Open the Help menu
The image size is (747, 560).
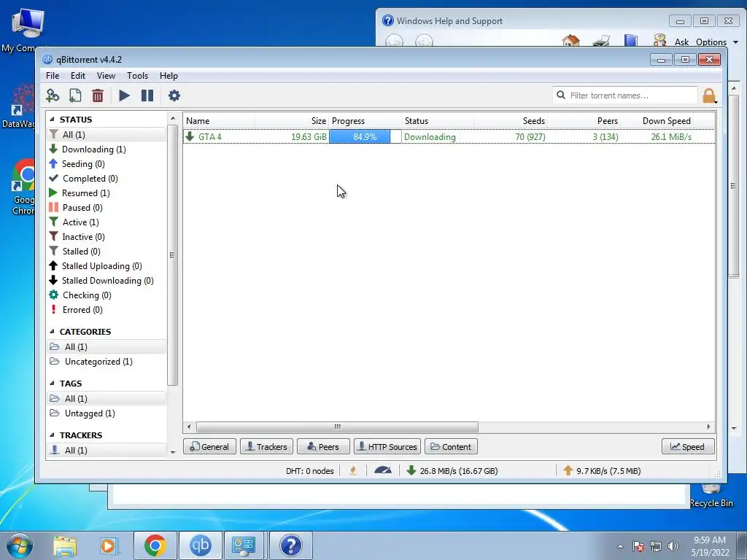[x=169, y=76]
